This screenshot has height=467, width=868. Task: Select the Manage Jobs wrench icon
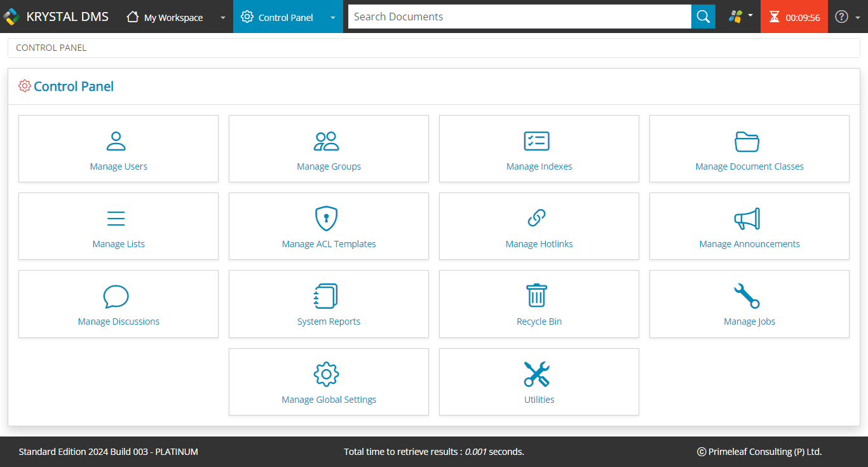pos(748,295)
